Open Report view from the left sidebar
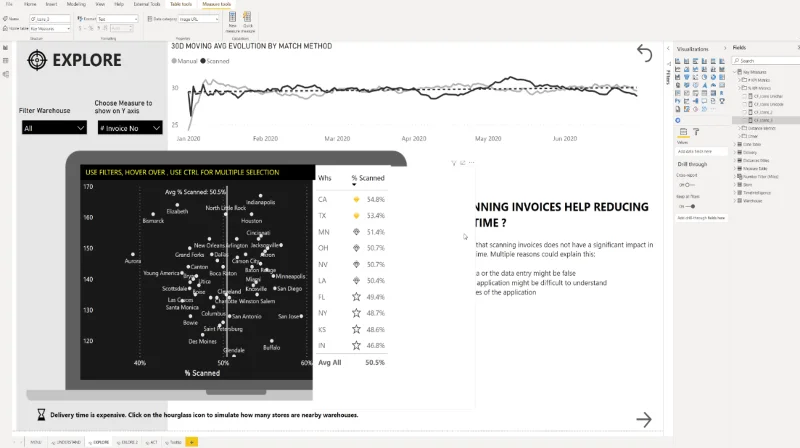The image size is (800, 448). coord(6,47)
